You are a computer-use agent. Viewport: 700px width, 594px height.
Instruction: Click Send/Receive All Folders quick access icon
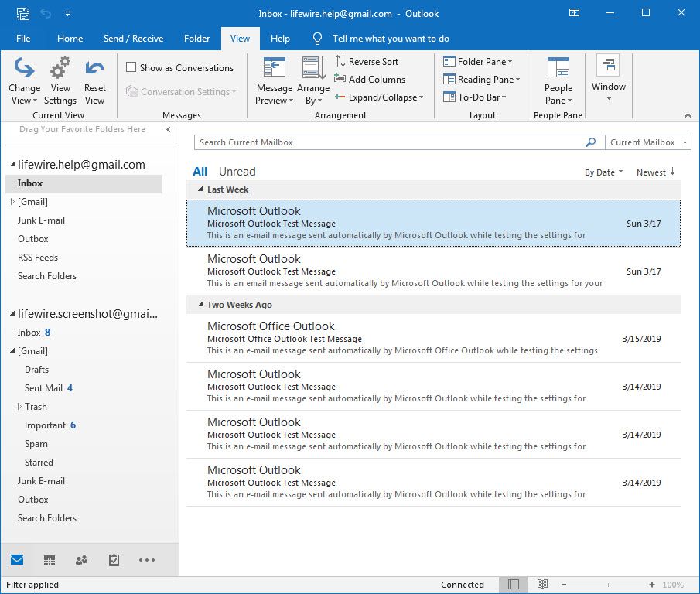coord(22,13)
